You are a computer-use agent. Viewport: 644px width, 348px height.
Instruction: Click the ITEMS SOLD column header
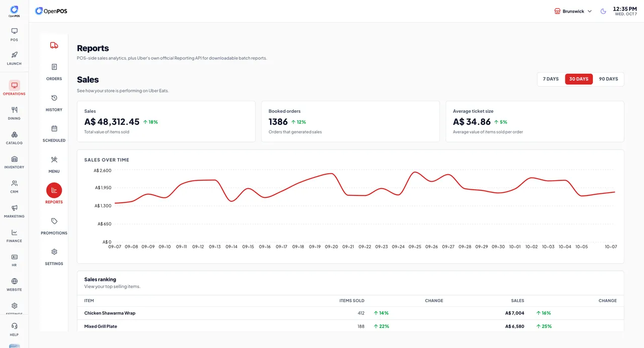pyautogui.click(x=352, y=301)
